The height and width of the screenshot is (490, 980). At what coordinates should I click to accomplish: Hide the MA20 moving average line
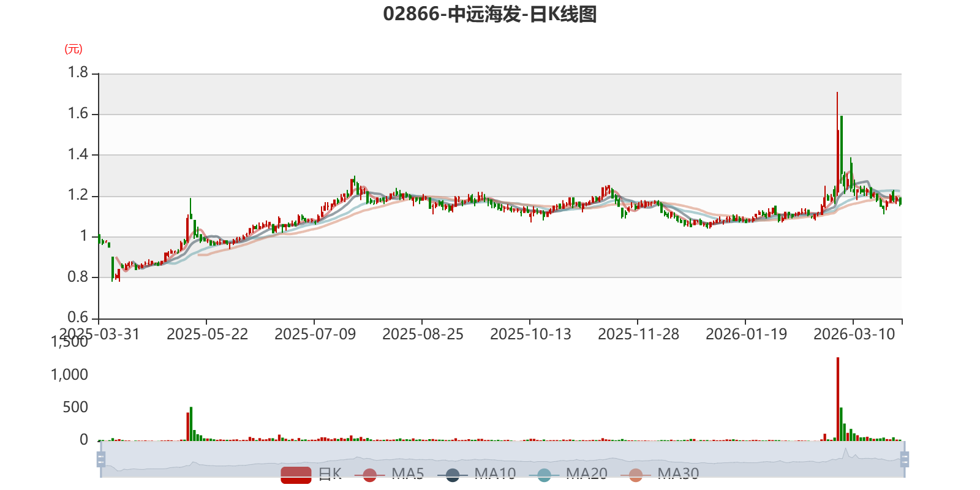[568, 475]
